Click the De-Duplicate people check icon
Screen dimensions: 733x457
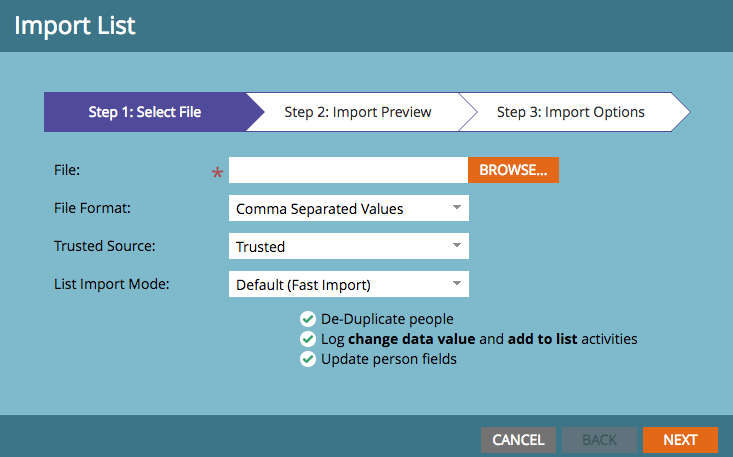point(308,319)
